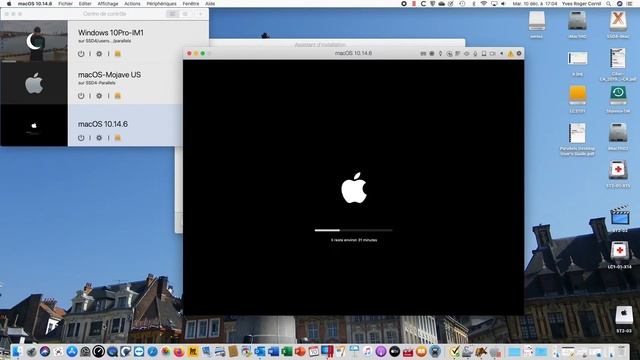Open Microsoft Excel from the Dock
This screenshot has height=360, width=640.
pyautogui.click(x=287, y=351)
